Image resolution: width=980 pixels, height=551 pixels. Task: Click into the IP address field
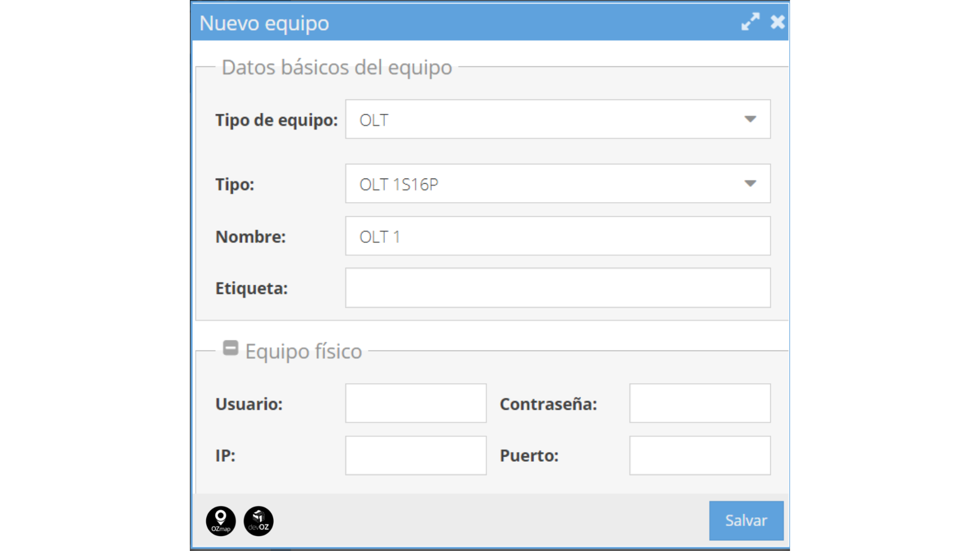(415, 456)
